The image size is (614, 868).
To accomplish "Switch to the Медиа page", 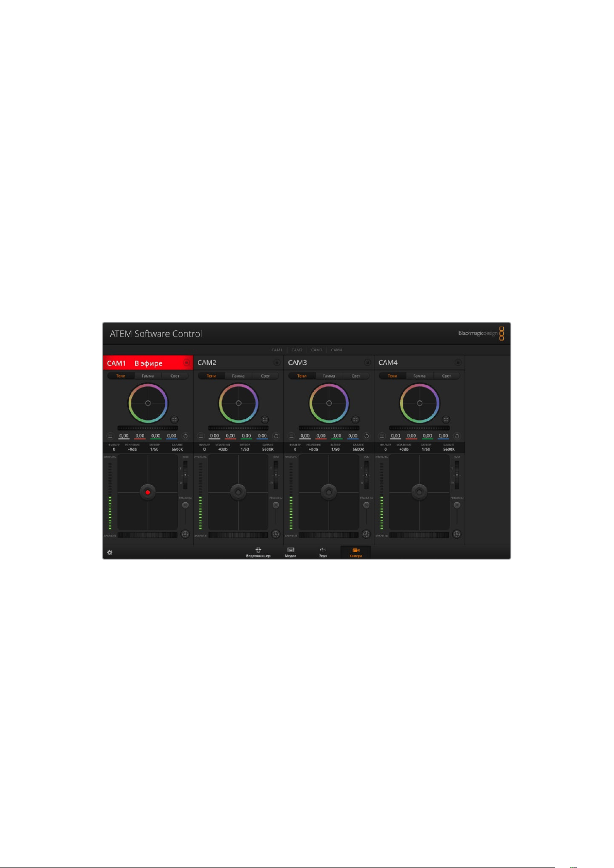I will pyautogui.click(x=291, y=552).
